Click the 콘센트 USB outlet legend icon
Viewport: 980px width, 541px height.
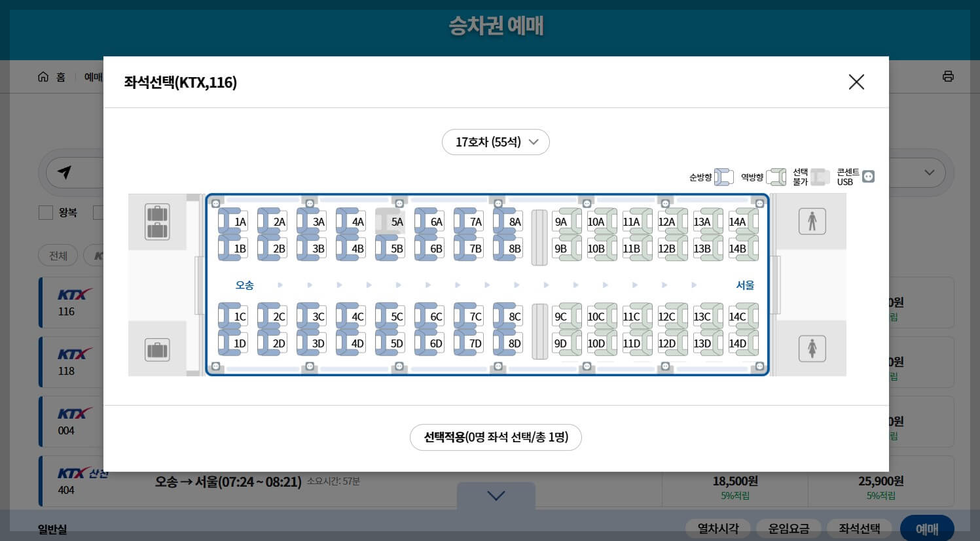point(868,176)
